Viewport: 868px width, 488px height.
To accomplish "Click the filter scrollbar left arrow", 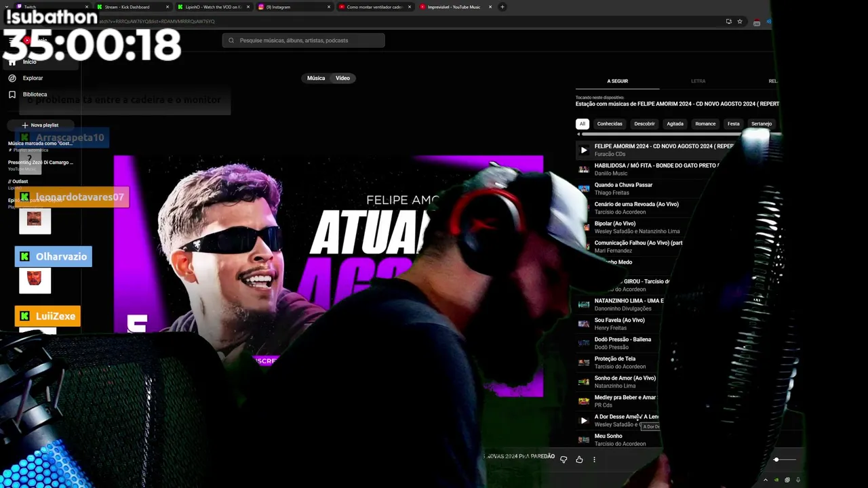I will [x=578, y=134].
